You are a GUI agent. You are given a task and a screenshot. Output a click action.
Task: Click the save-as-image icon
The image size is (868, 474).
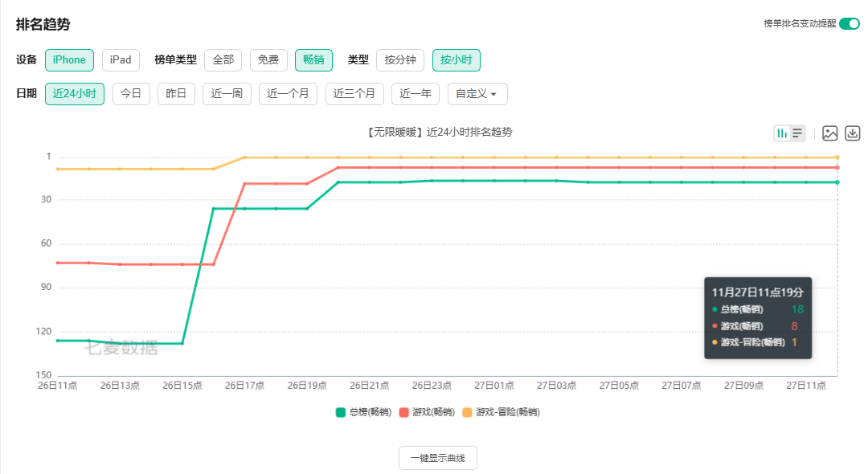(829, 133)
